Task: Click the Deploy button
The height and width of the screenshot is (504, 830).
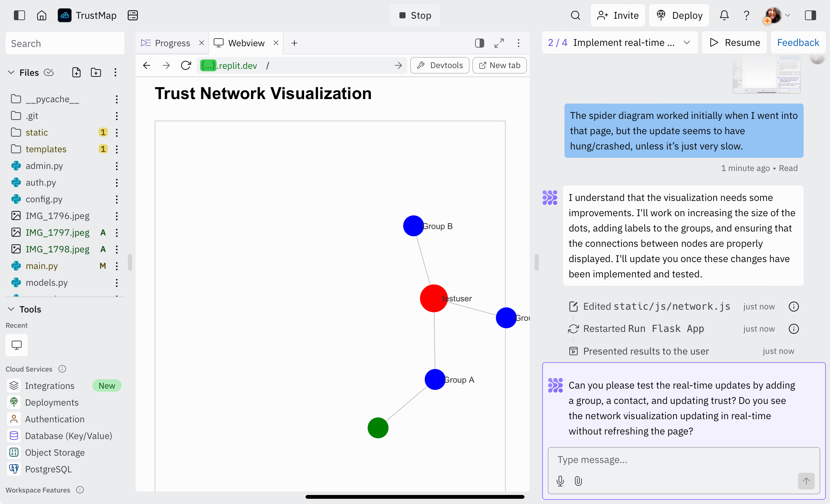Action: pyautogui.click(x=679, y=15)
